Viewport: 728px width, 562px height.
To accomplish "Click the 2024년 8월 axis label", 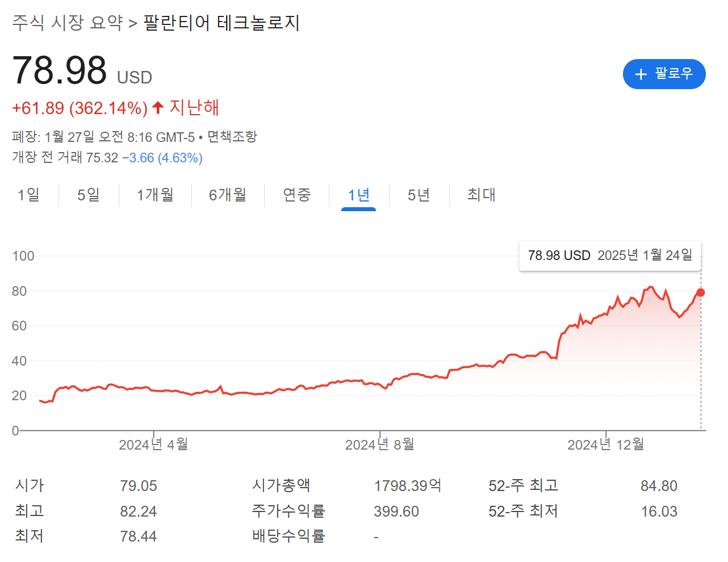I will (380, 444).
